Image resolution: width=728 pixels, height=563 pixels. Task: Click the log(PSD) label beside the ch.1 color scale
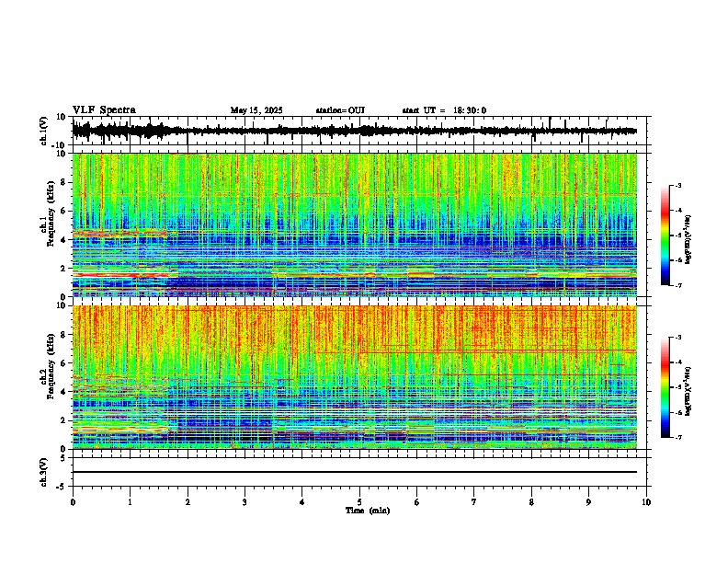click(688, 239)
